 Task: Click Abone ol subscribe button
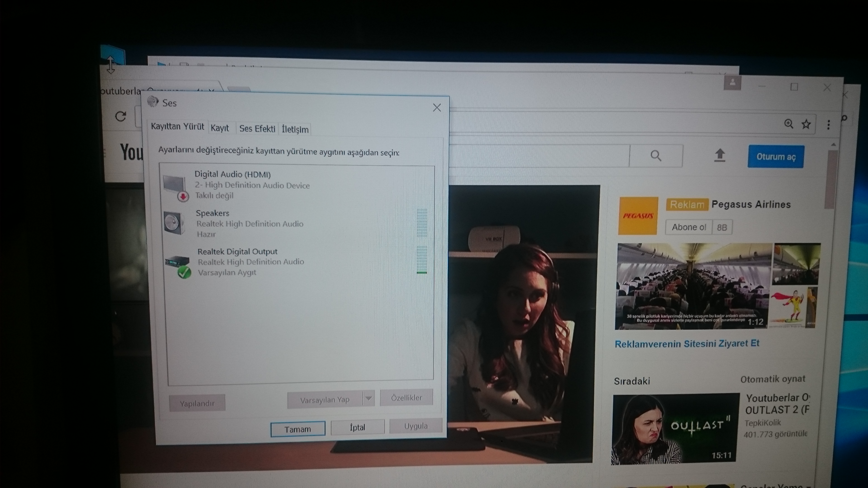pos(689,227)
